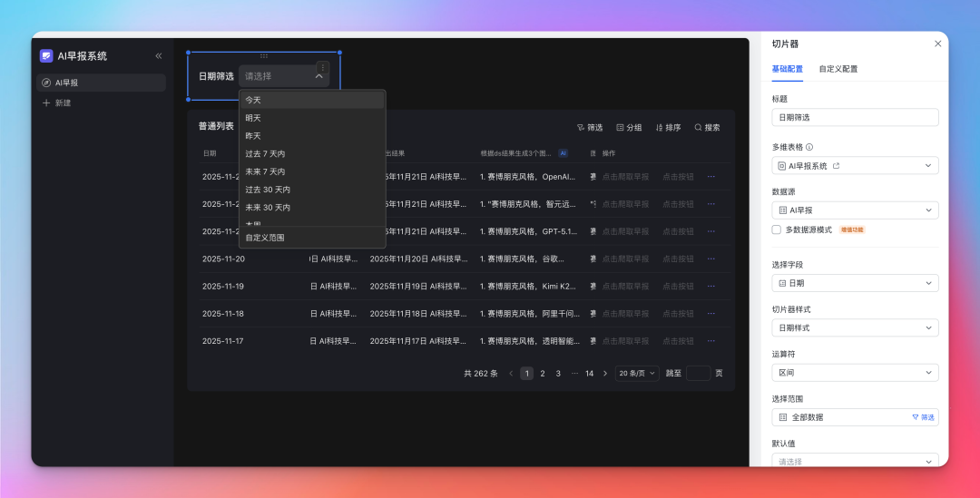
Task: Click the 分组 group icon in list toolbar
Action: tap(621, 128)
